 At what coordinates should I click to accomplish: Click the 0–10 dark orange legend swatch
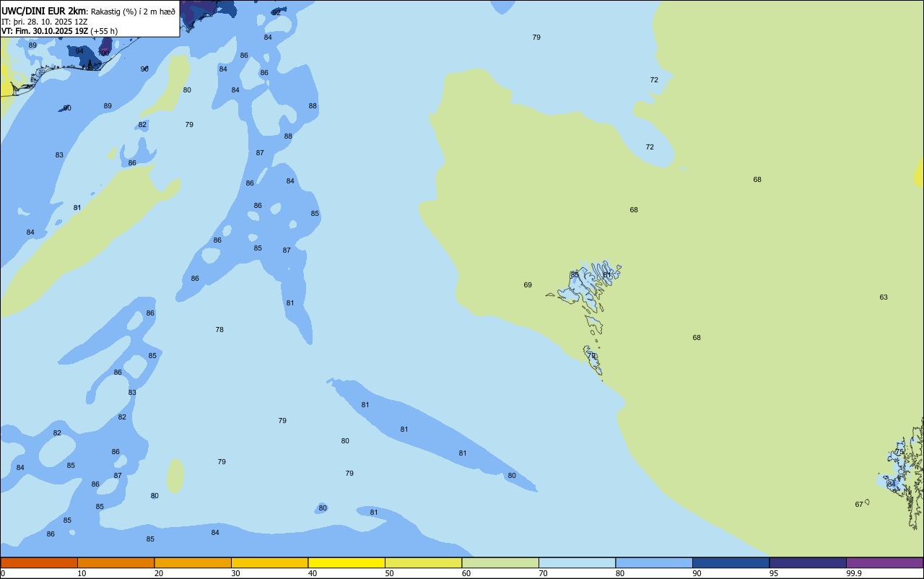(x=39, y=562)
